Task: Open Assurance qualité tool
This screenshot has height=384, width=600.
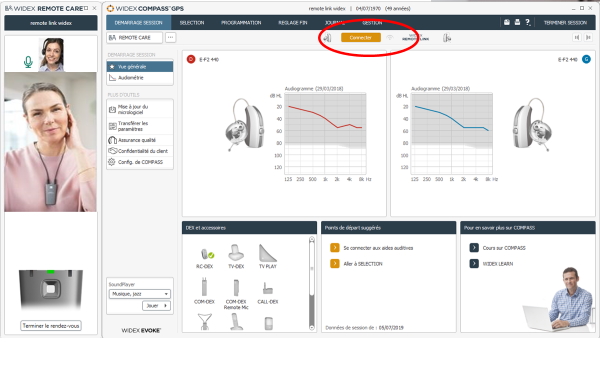Action: 140,140
